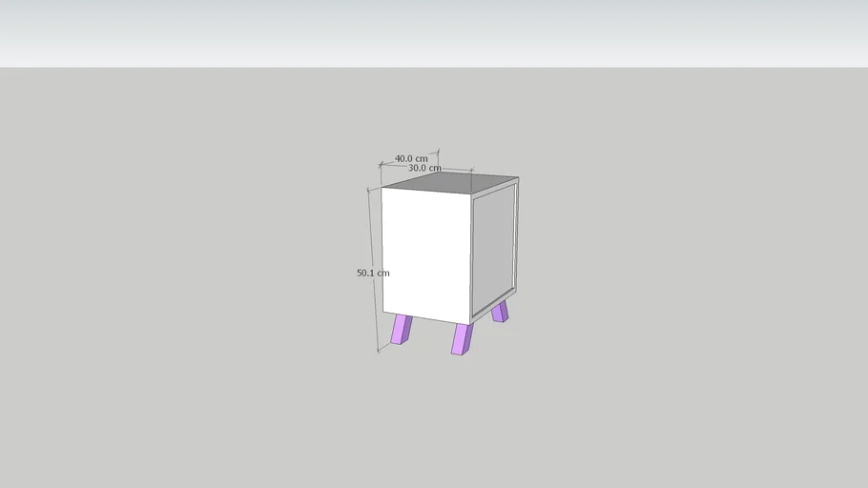Click the 40.0 cm dimension label
Viewport: 868px width, 488px height.
pos(411,158)
